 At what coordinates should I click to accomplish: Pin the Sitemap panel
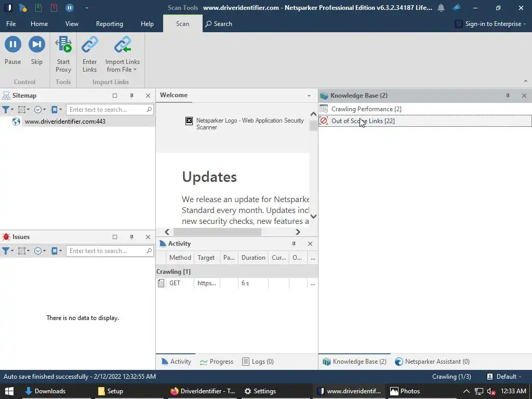point(131,96)
